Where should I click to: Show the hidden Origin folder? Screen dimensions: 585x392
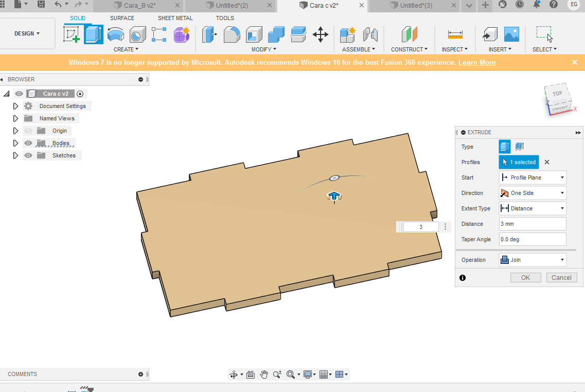tap(28, 131)
